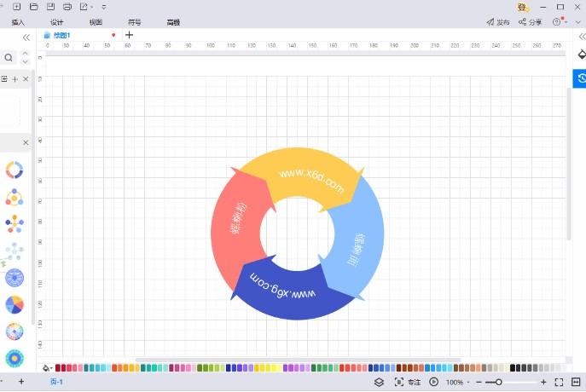Image resolution: width=586 pixels, height=392 pixels.
Task: Add a new document tab with the plus
Action: pos(129,36)
